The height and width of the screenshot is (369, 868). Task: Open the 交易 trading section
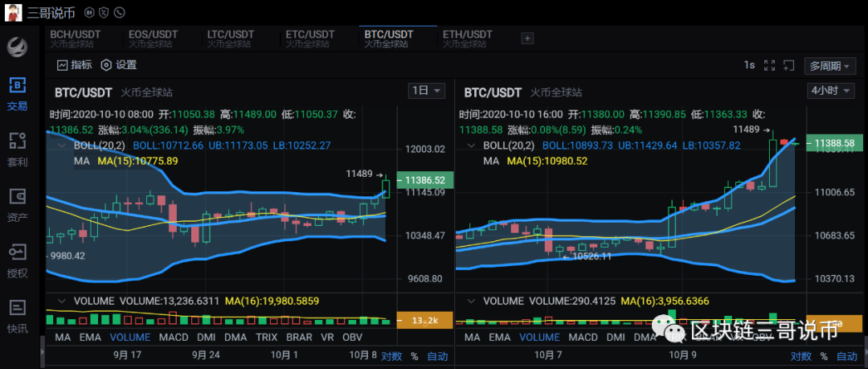[17, 94]
